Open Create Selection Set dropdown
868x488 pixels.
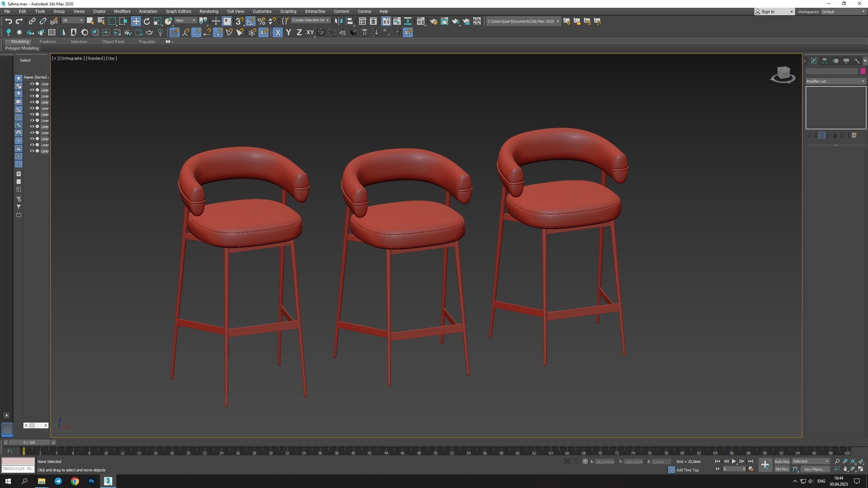310,20
